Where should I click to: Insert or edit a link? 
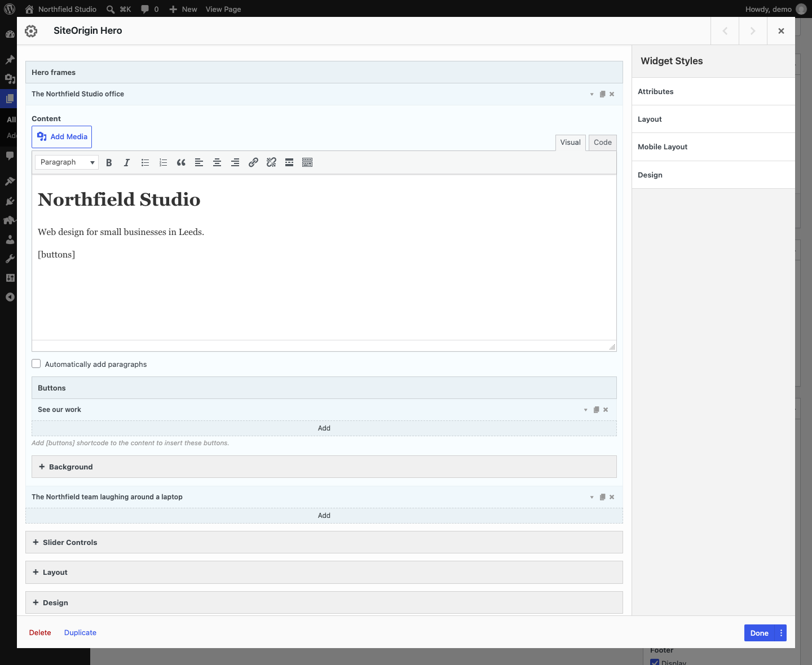(x=253, y=162)
